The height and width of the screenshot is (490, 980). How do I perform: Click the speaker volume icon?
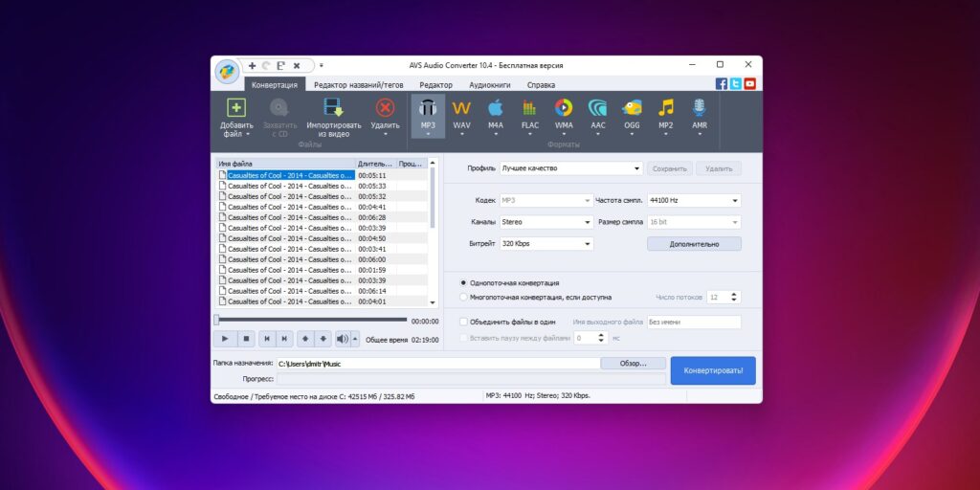coord(343,339)
